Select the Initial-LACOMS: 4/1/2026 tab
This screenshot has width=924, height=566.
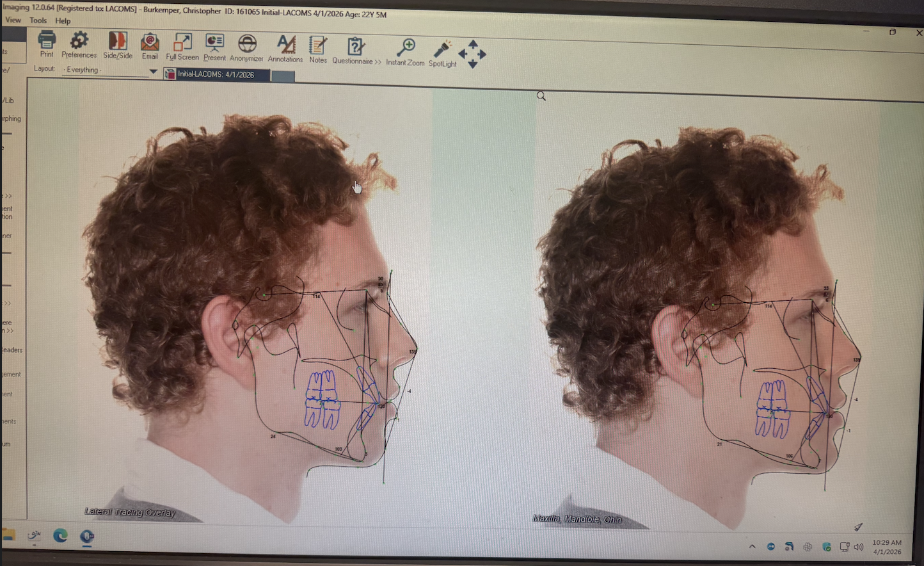[216, 74]
